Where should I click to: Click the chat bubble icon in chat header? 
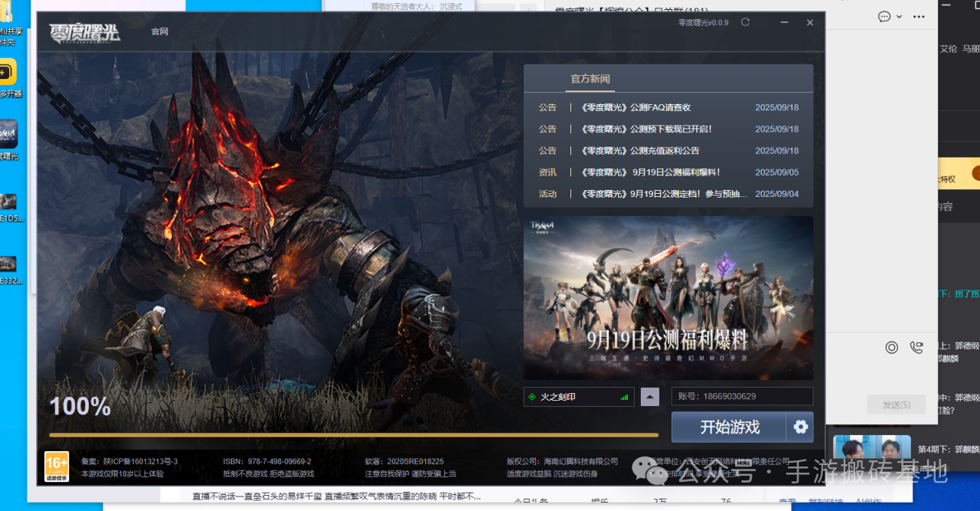pyautogui.click(x=884, y=16)
